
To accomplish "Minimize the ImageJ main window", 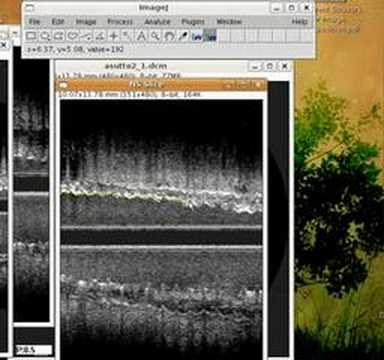I will click(276, 8).
